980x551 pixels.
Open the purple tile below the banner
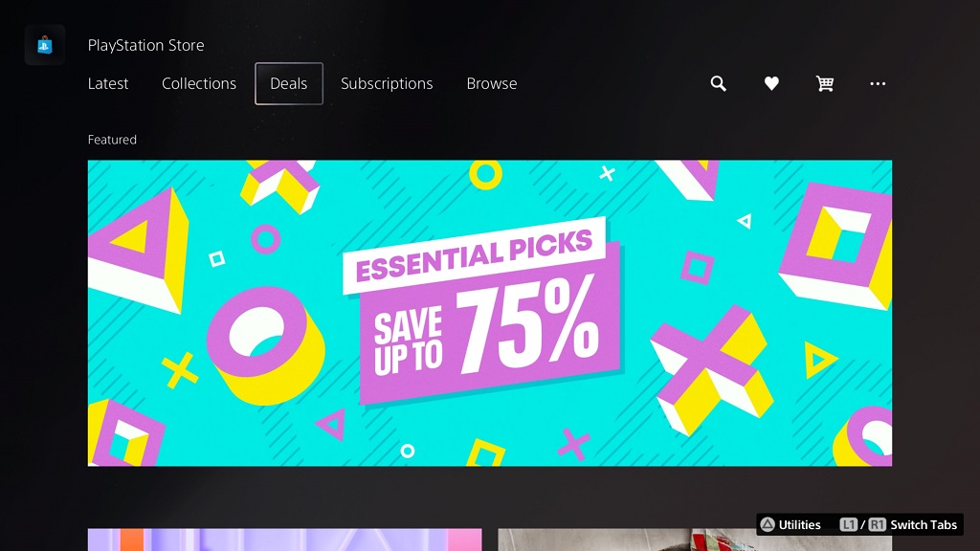[x=285, y=540]
